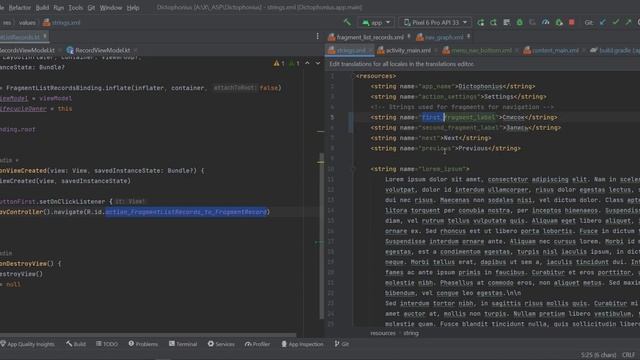Open the Window menu
Screen dimensions: 640x360
[111, 8]
